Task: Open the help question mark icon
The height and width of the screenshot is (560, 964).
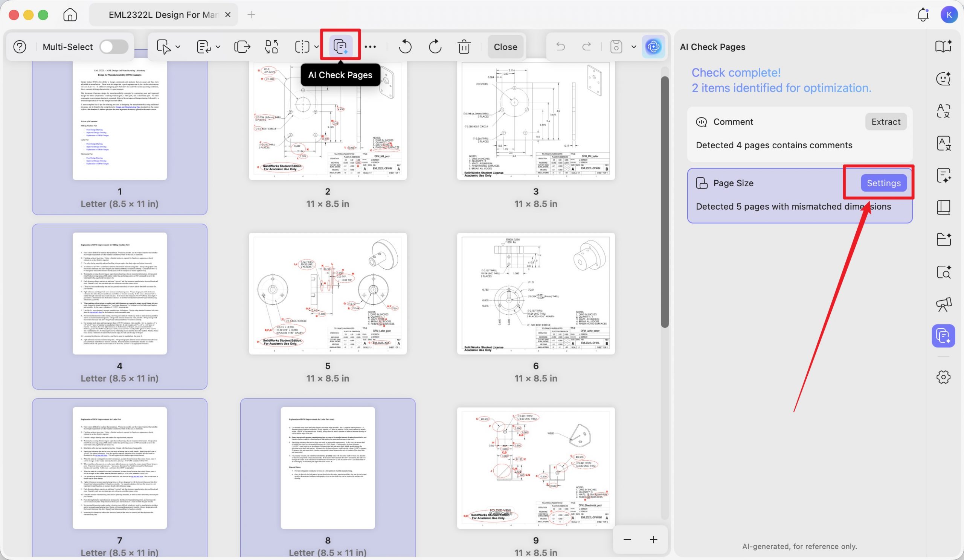Action: tap(20, 47)
